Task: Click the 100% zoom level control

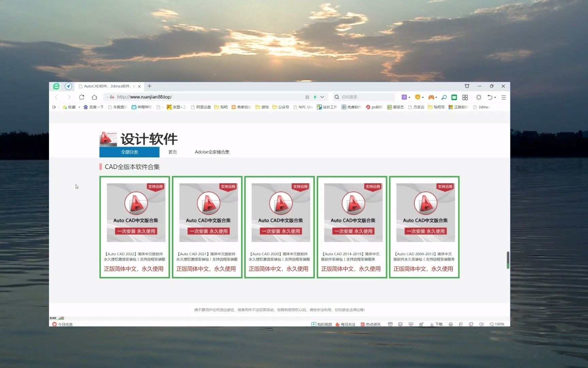Action: tap(497, 324)
